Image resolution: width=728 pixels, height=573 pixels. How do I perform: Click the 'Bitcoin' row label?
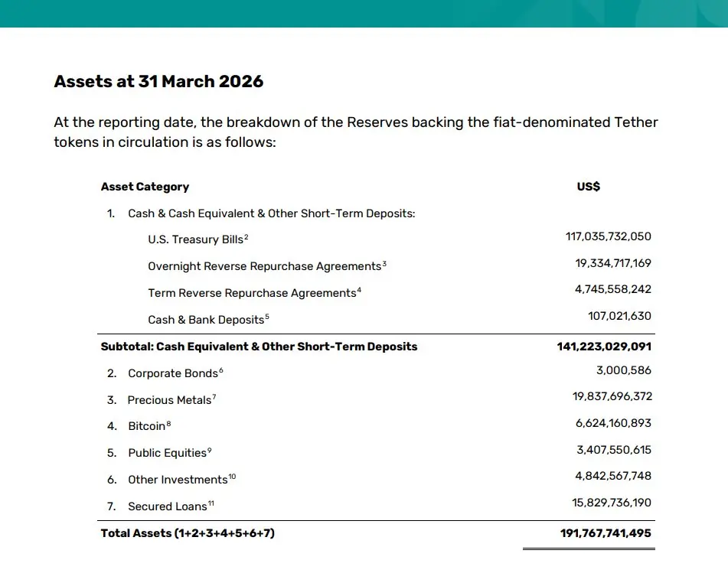tap(147, 426)
